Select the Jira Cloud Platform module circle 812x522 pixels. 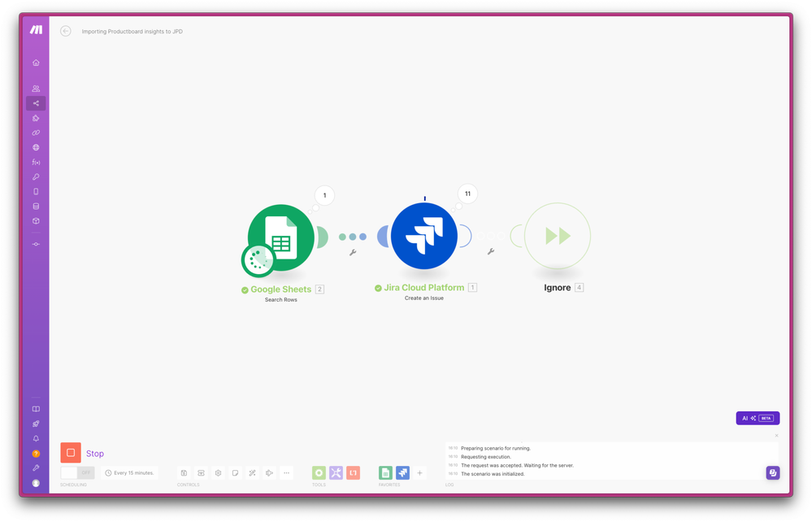[424, 236]
